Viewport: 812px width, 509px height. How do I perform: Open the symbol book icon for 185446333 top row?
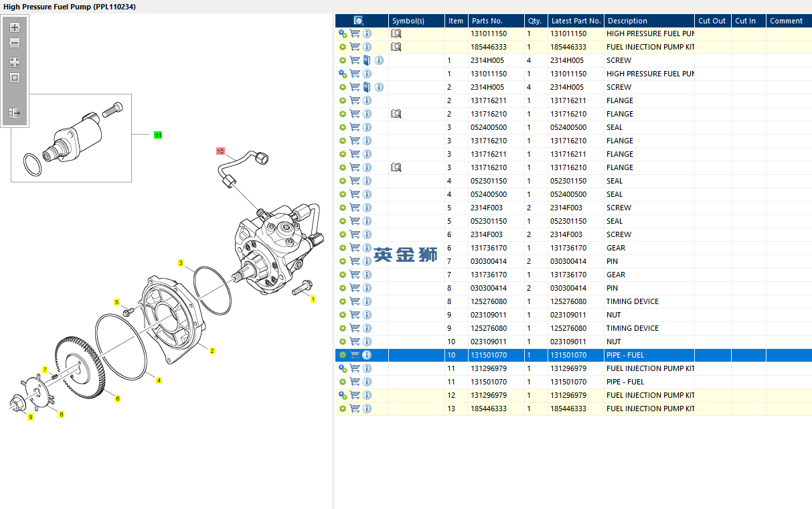click(396, 47)
